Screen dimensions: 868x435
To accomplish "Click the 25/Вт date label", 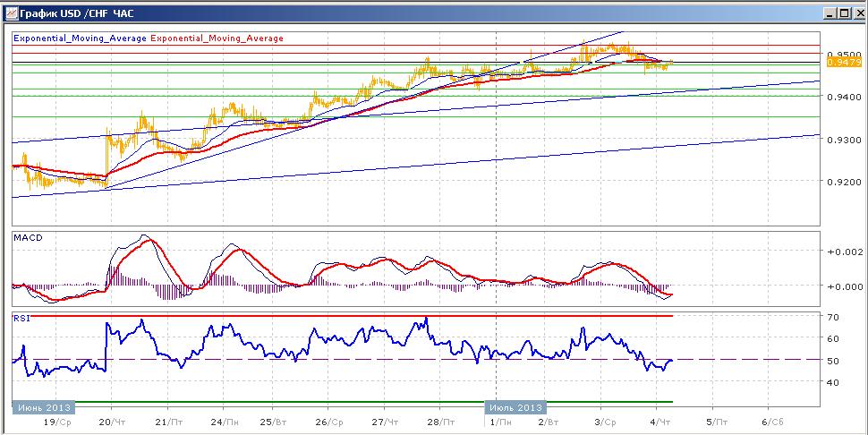I will (274, 422).
